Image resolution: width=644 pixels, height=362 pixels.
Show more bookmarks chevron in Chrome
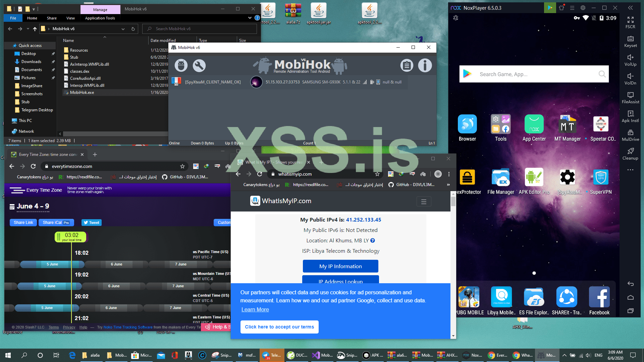[x=448, y=185]
